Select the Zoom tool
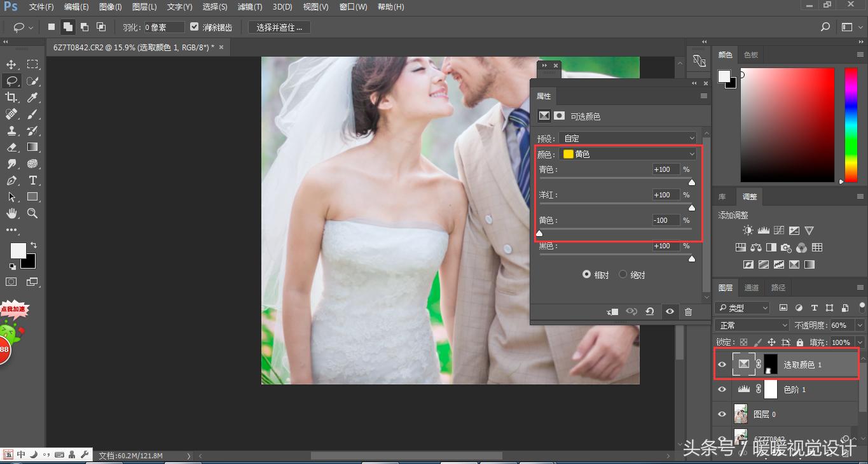Image resolution: width=868 pixels, height=464 pixels. [x=32, y=213]
